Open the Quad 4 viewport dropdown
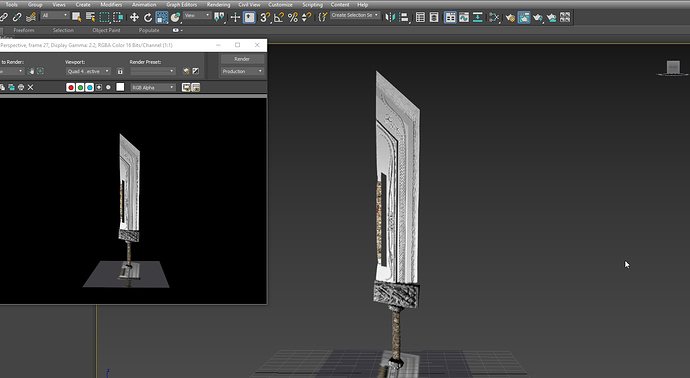690x378 pixels. pos(88,71)
